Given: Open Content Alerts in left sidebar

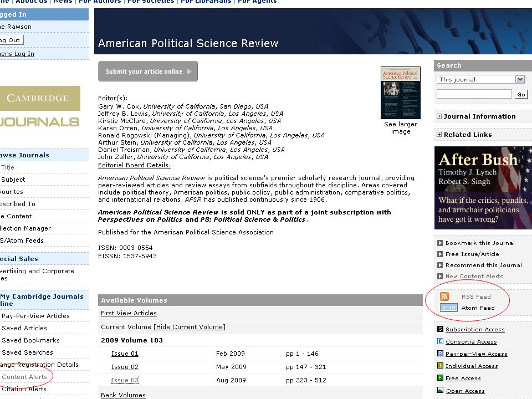Looking at the screenshot, I should coord(24,377).
